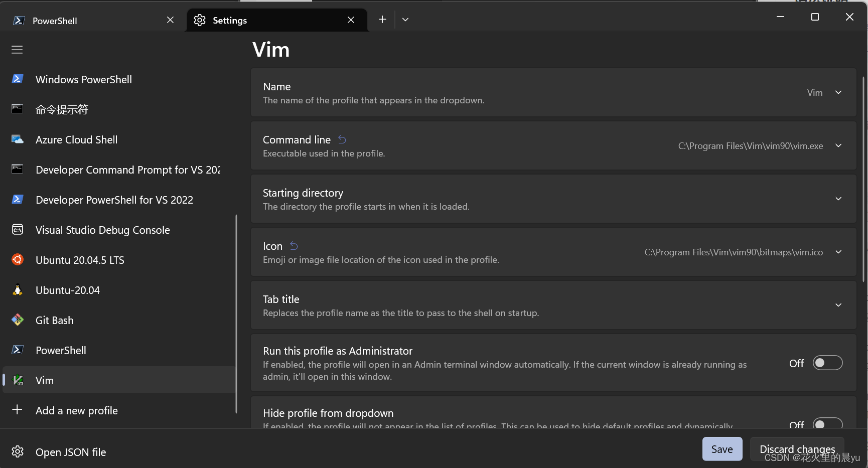
Task: Click the Azure Cloud Shell icon
Action: [18, 139]
